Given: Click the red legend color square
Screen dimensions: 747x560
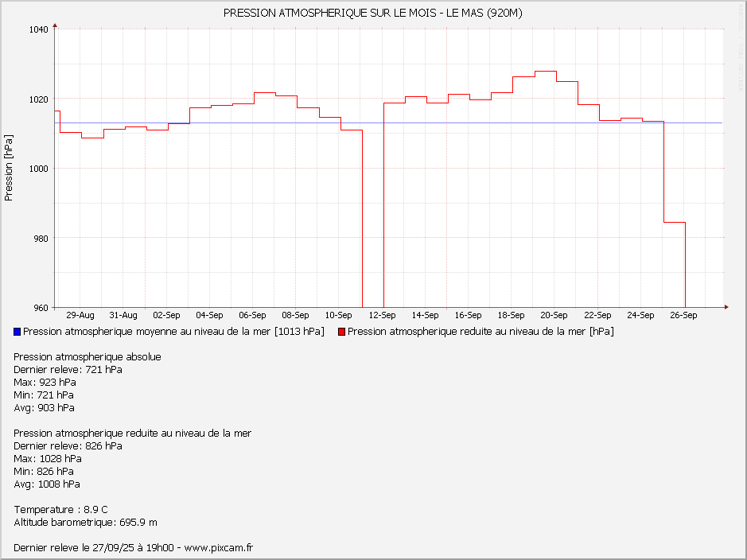Looking at the screenshot, I should point(342,332).
